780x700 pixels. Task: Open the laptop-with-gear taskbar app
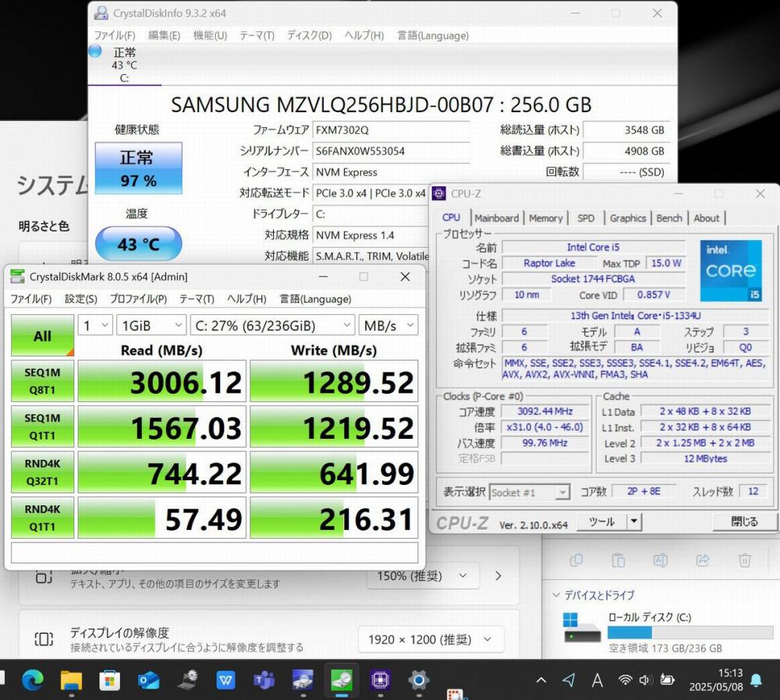coord(187,680)
